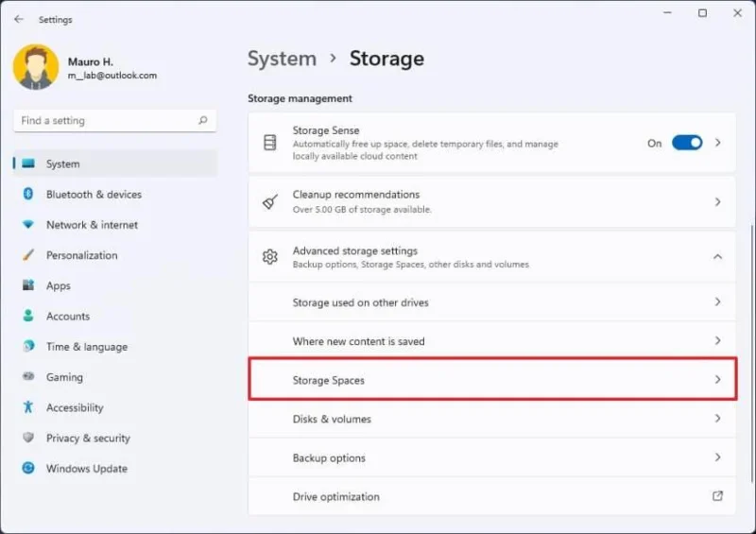Click the Time & language globe icon

28,346
